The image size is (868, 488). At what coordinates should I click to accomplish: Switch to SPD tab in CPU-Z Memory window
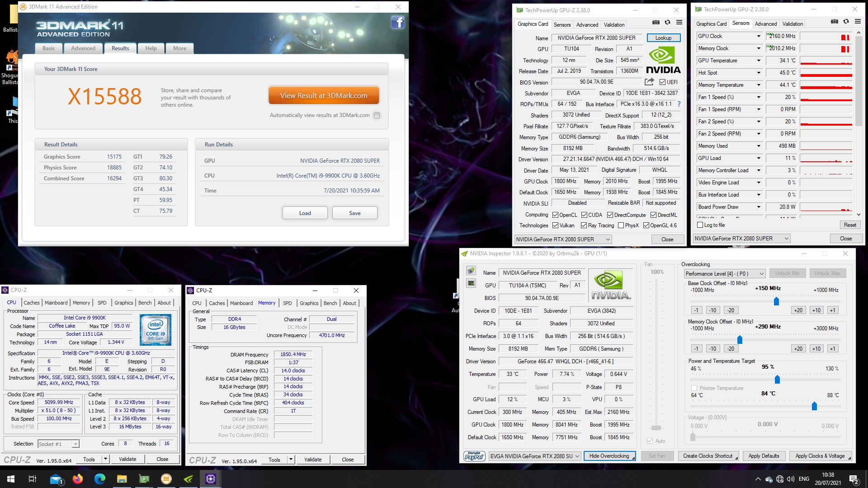[x=287, y=303]
